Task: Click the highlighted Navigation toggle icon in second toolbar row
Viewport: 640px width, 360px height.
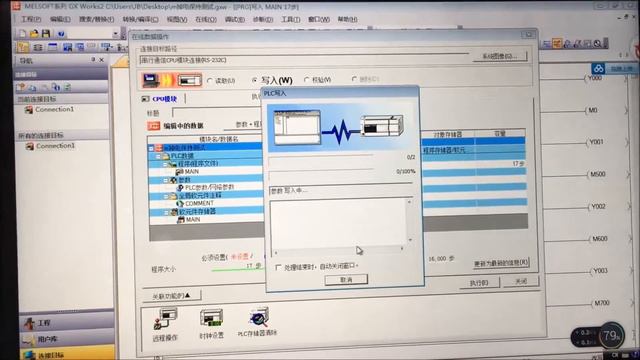Action: [23, 47]
